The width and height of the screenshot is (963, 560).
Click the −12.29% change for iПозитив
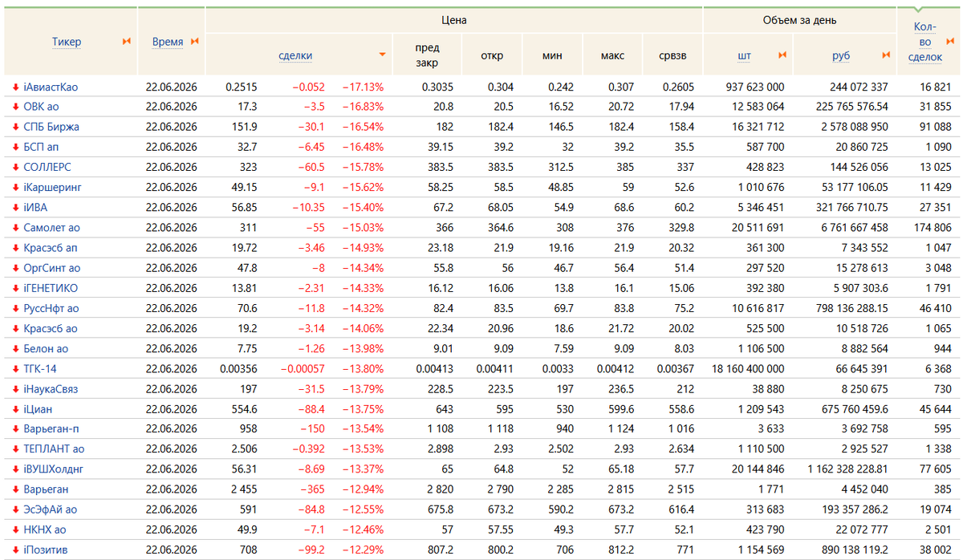[x=363, y=550]
